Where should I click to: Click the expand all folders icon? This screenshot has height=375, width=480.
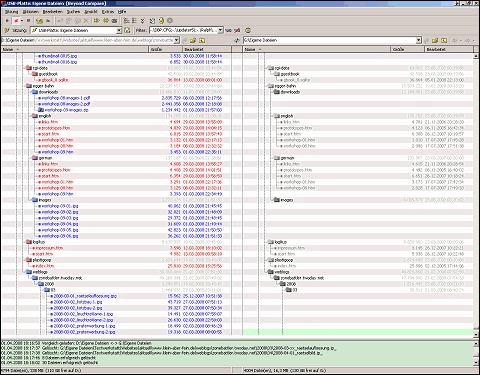[x=126, y=21]
